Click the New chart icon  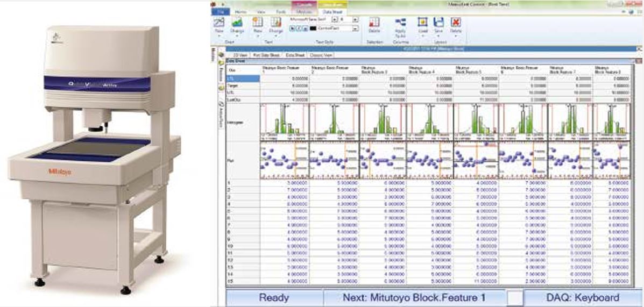pyautogui.click(x=219, y=22)
